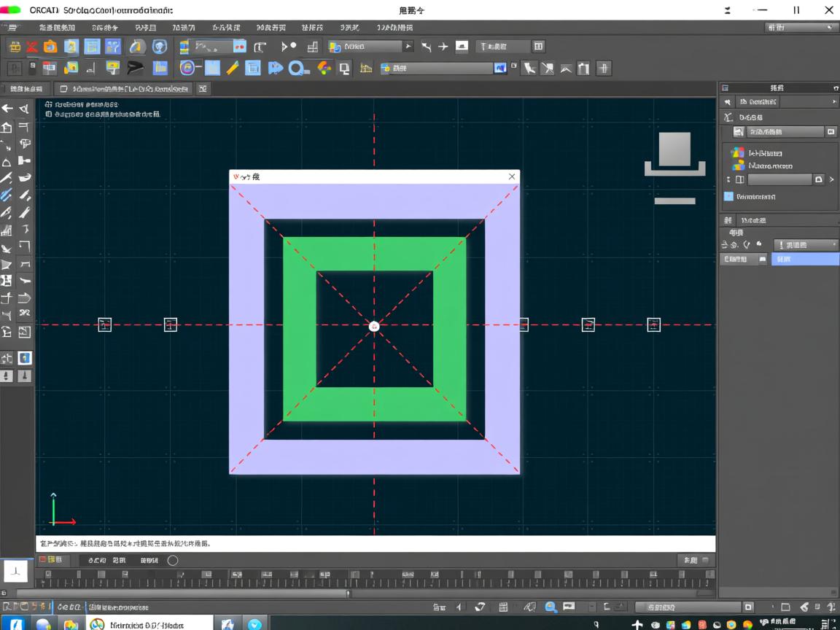Click the red X delete icon in toolbar
This screenshot has height=630, width=840.
[x=32, y=47]
